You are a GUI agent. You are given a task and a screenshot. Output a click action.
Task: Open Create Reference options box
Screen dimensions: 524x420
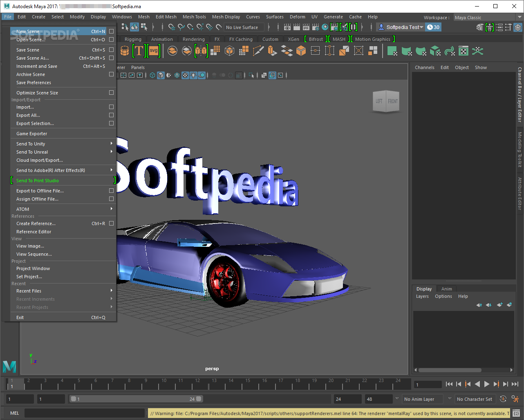pos(111,223)
